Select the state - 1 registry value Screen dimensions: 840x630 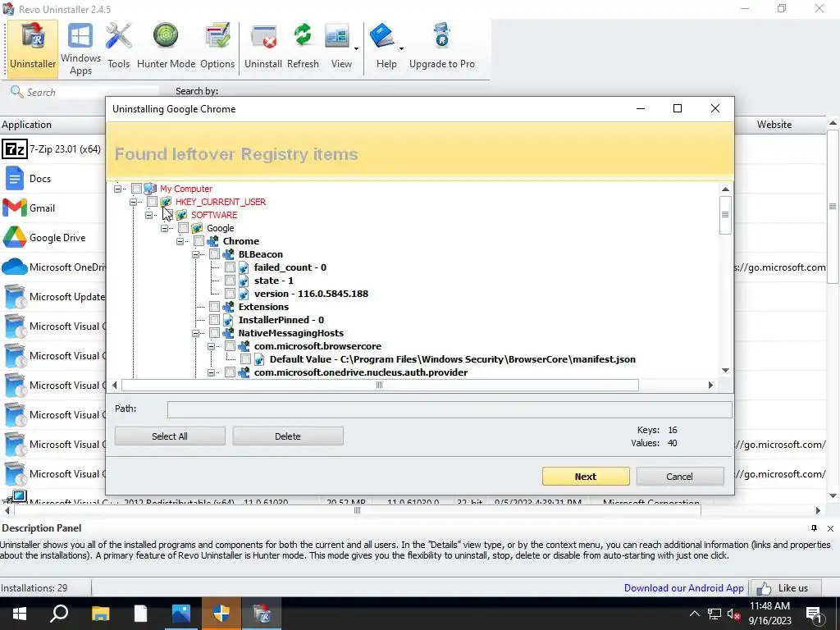click(274, 281)
